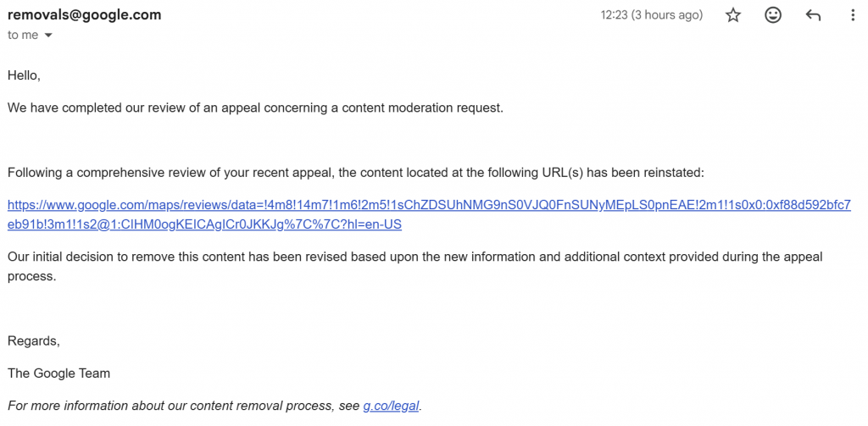Reply to the message using arrow icon
This screenshot has width=868, height=426.
pyautogui.click(x=813, y=15)
